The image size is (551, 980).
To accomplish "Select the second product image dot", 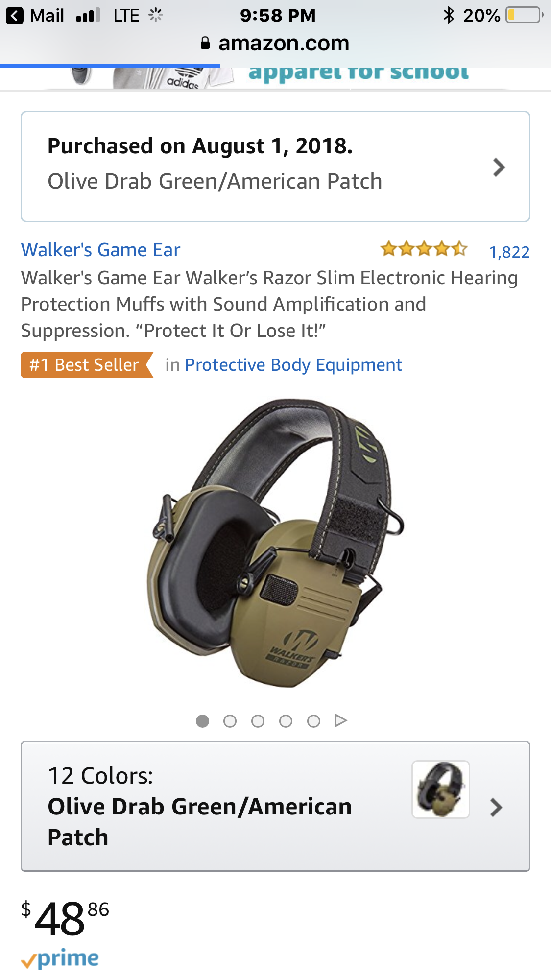I will pos(230,721).
